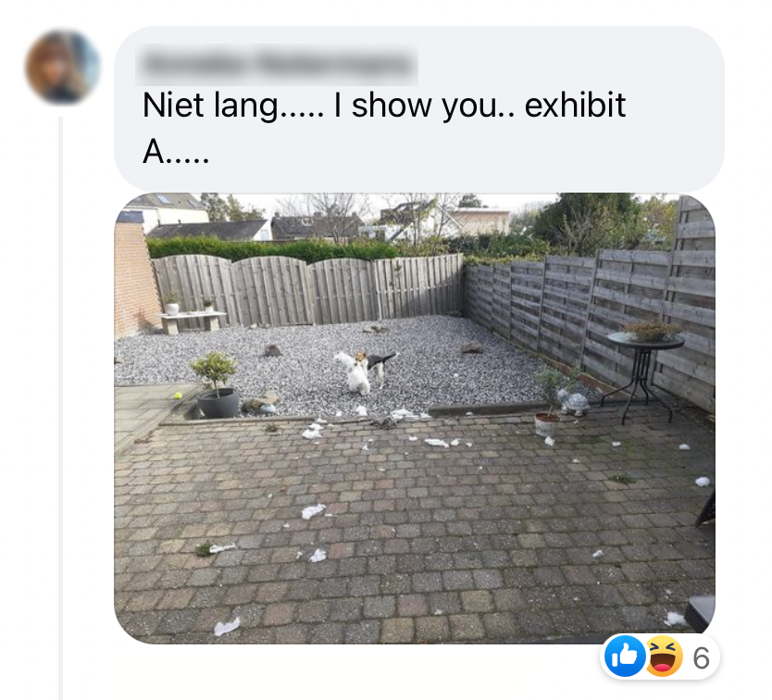This screenshot has width=772, height=700.
Task: Open the attached backyard photo
Action: coord(415,419)
